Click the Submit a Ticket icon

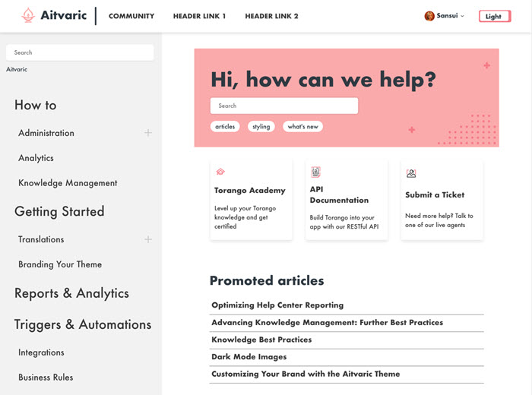411,174
